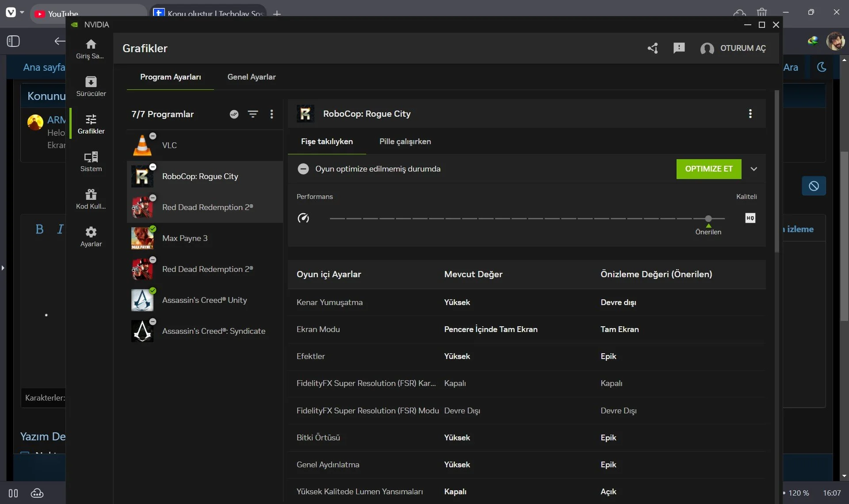Viewport: 849px width, 504px height.
Task: Open RoboCop: Rogue City three-dot menu
Action: [750, 114]
